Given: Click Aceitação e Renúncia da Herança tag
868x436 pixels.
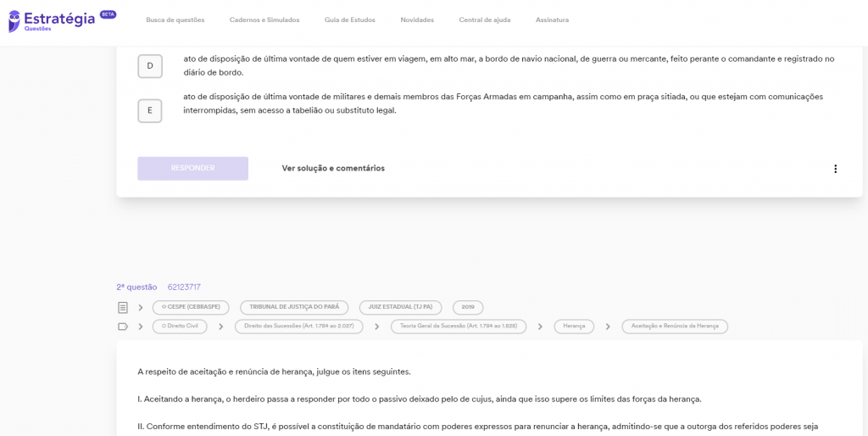Looking at the screenshot, I should point(675,327).
